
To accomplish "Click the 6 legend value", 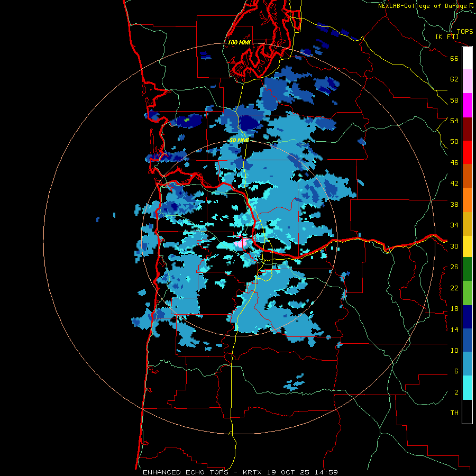I will point(456,371).
